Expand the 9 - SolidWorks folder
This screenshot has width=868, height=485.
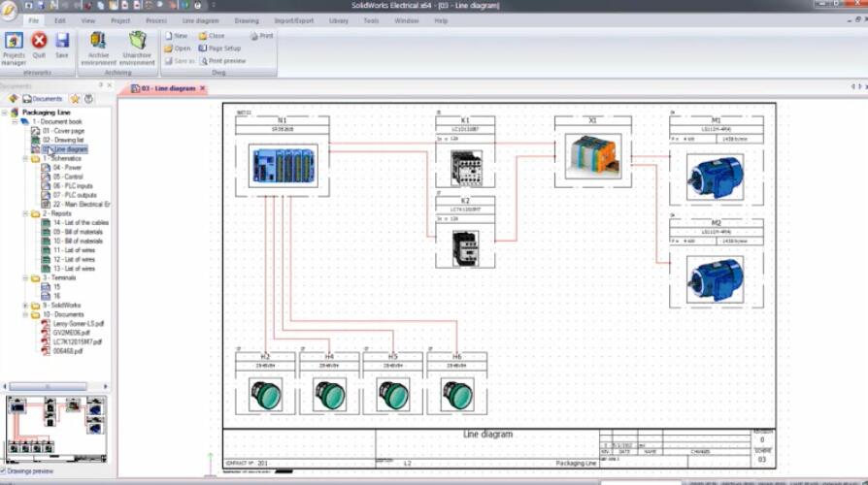click(25, 306)
